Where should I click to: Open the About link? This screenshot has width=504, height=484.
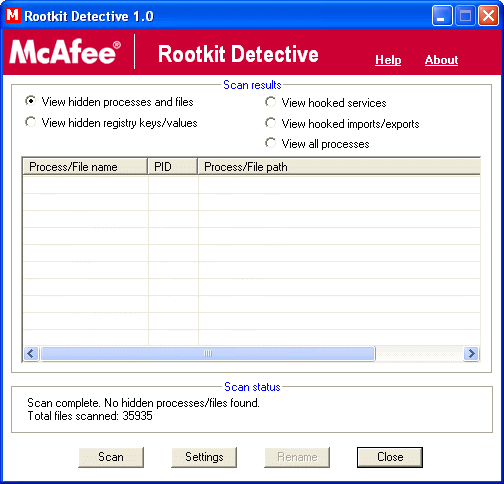[441, 60]
